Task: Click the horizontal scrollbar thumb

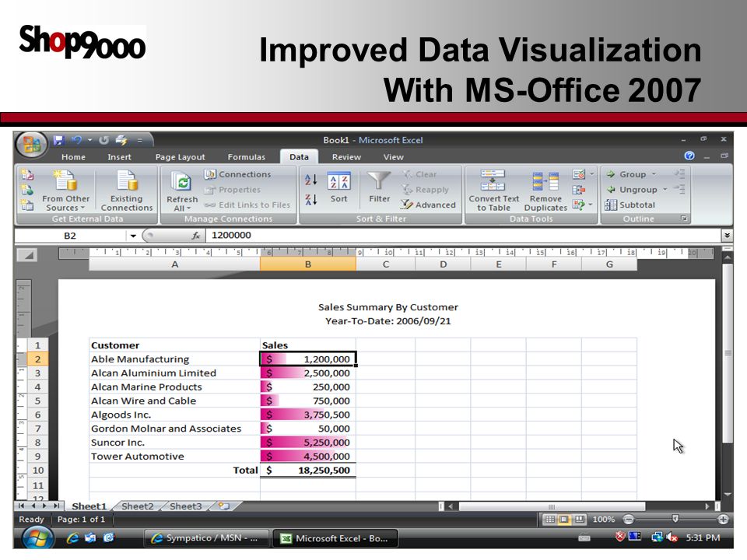Action: [x=552, y=506]
